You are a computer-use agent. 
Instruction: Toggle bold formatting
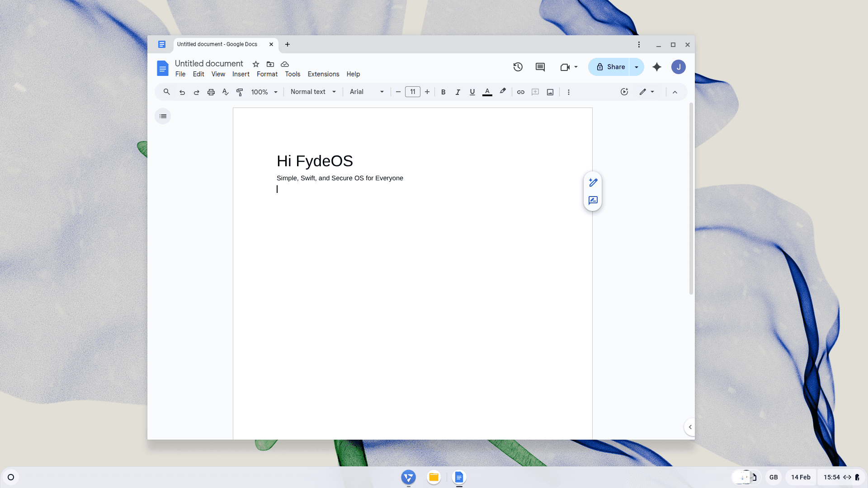pyautogui.click(x=443, y=92)
